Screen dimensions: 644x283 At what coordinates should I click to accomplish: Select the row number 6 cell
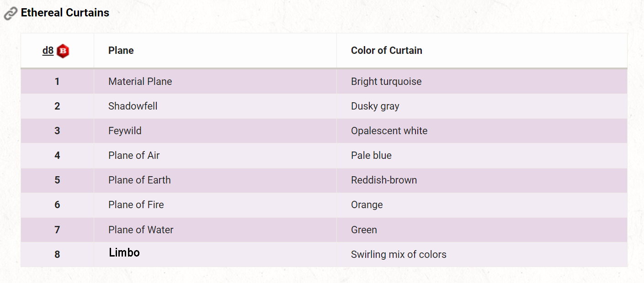[x=57, y=205]
